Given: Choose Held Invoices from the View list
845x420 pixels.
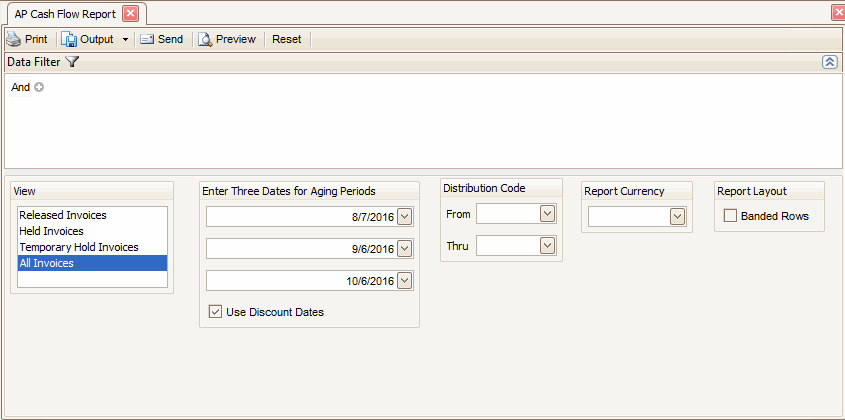Looking at the screenshot, I should pos(54,231).
